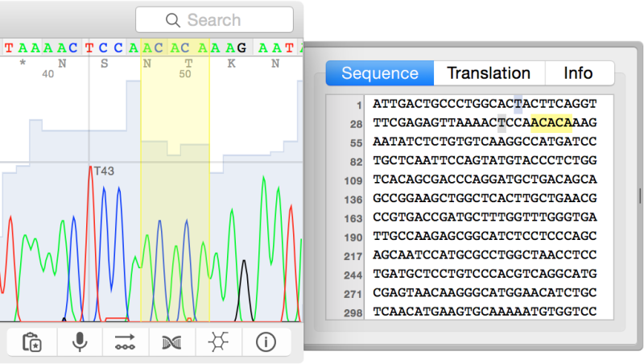Select the highlighted ACACA bases in sequence

[551, 122]
